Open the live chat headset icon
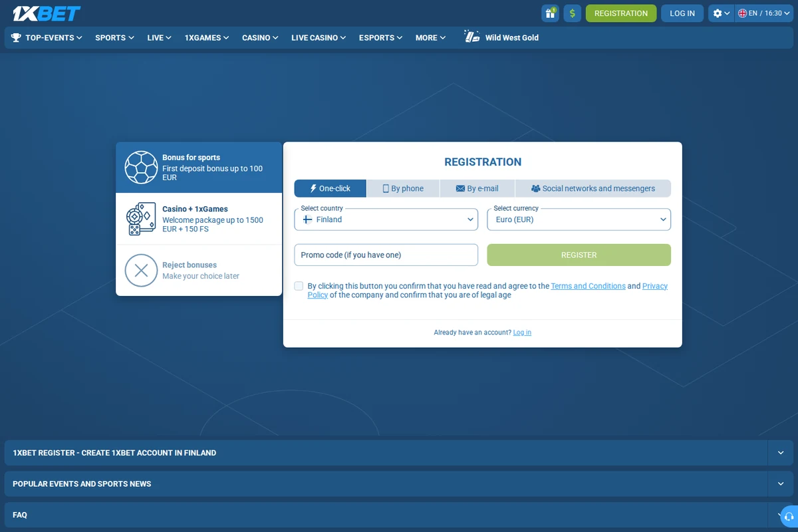Screen dimensions: 798x532 click(x=789, y=515)
